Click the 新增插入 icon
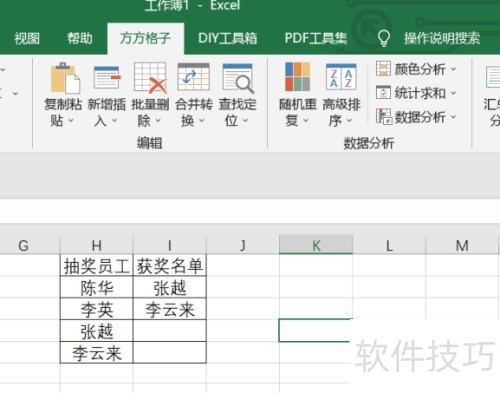This screenshot has width=500, height=393. pos(107,77)
